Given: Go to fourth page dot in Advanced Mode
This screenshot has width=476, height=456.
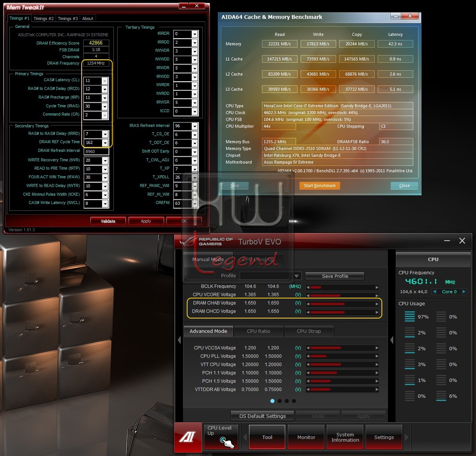Looking at the screenshot, I should (x=294, y=401).
